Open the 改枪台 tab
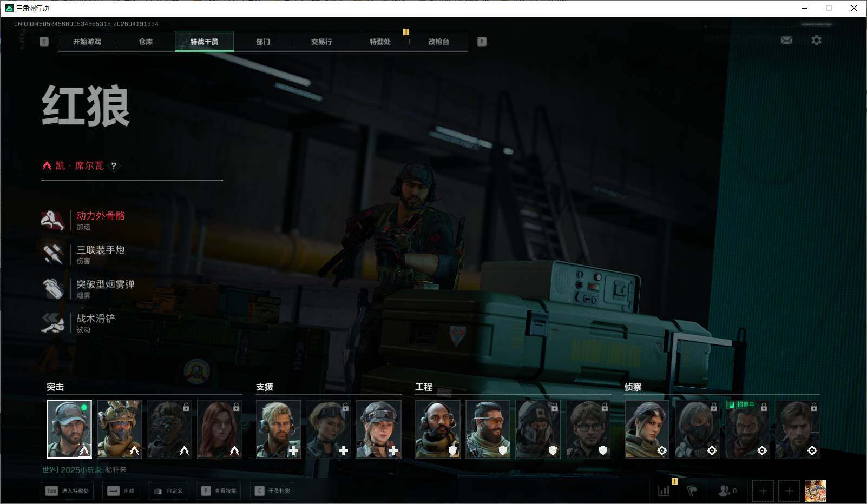Image resolution: width=867 pixels, height=504 pixels. pyautogui.click(x=438, y=42)
